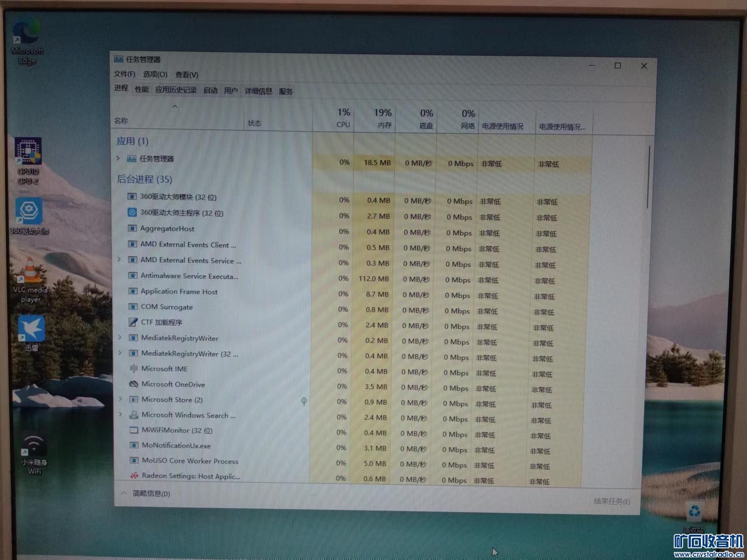Switch to the 启动 tab
Image resolution: width=747 pixels, height=560 pixels.
pyautogui.click(x=211, y=91)
